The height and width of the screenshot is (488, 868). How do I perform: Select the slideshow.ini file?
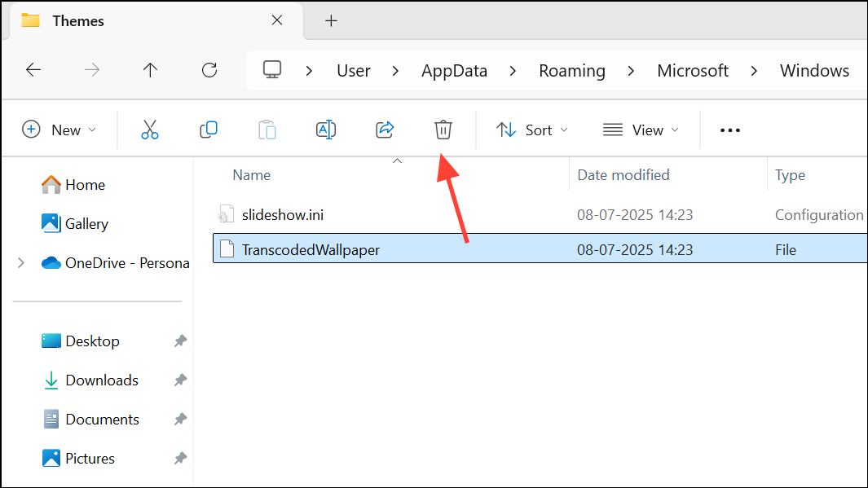pyautogui.click(x=283, y=215)
